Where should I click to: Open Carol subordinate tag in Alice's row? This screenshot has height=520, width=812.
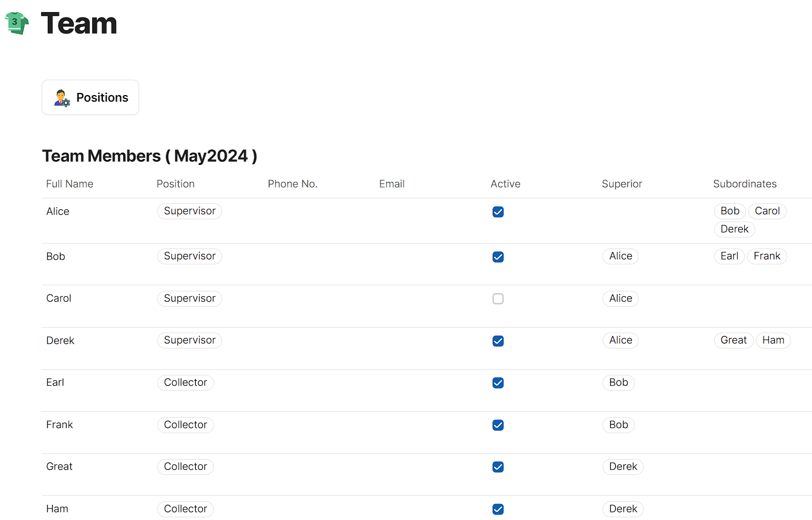point(767,211)
